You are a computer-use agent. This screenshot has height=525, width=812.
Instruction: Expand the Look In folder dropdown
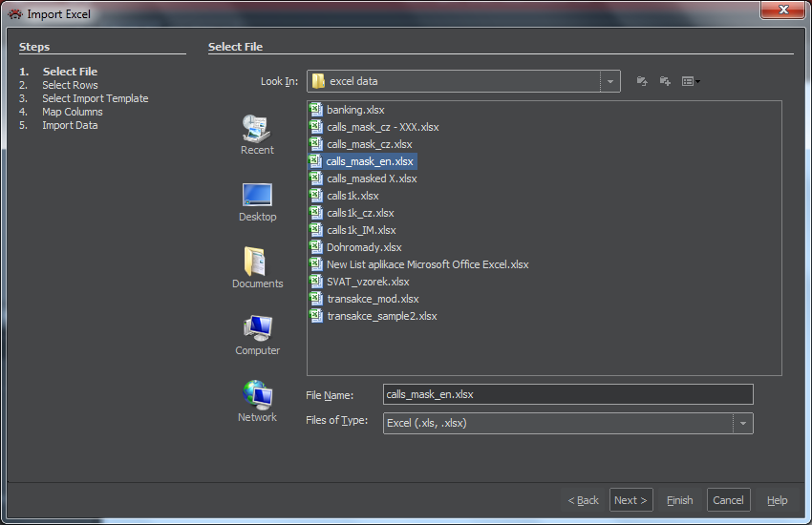[x=610, y=82]
